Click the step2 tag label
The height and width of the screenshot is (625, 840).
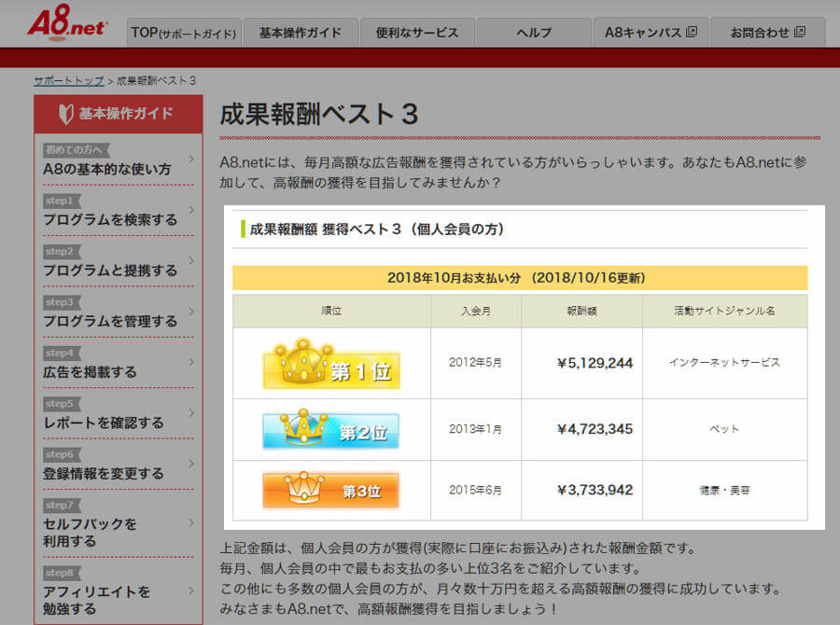click(x=62, y=252)
